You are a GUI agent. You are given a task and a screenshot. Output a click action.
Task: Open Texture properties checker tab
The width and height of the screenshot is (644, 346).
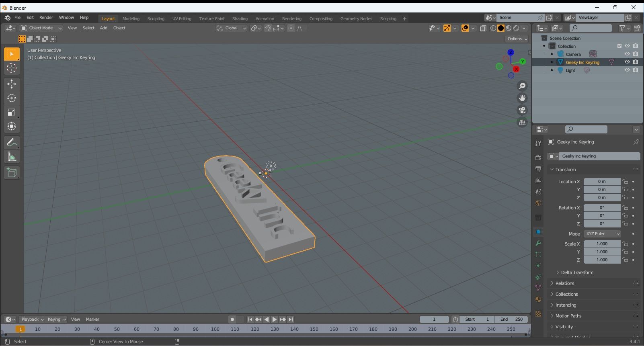point(538,314)
